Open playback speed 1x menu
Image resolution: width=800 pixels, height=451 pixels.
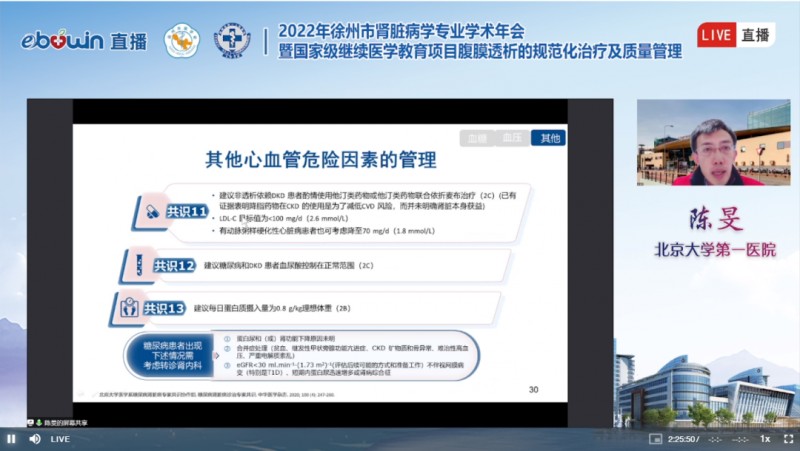tap(765, 439)
